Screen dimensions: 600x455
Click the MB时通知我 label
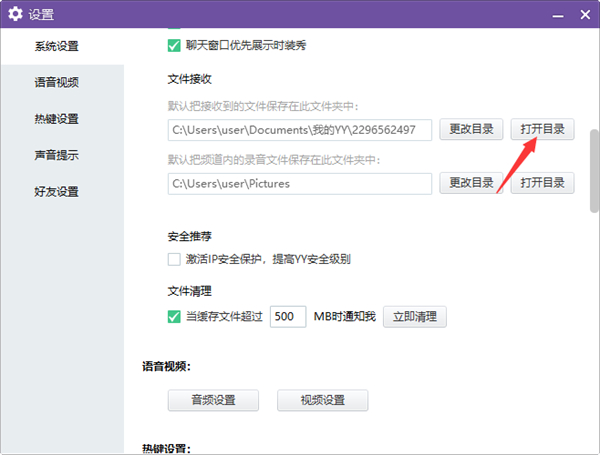(344, 316)
